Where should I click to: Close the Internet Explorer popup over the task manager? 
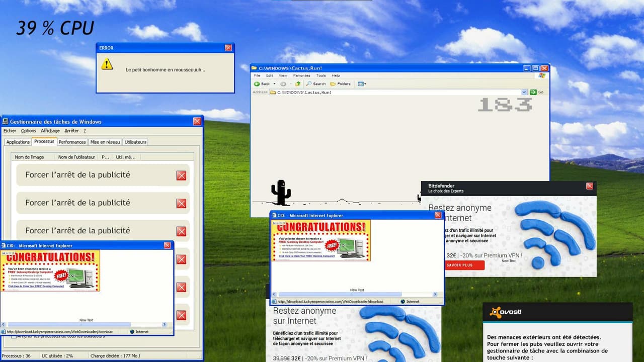tap(167, 245)
